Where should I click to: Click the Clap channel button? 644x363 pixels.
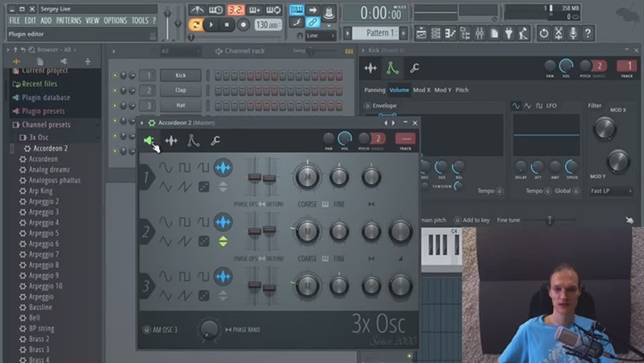(181, 91)
